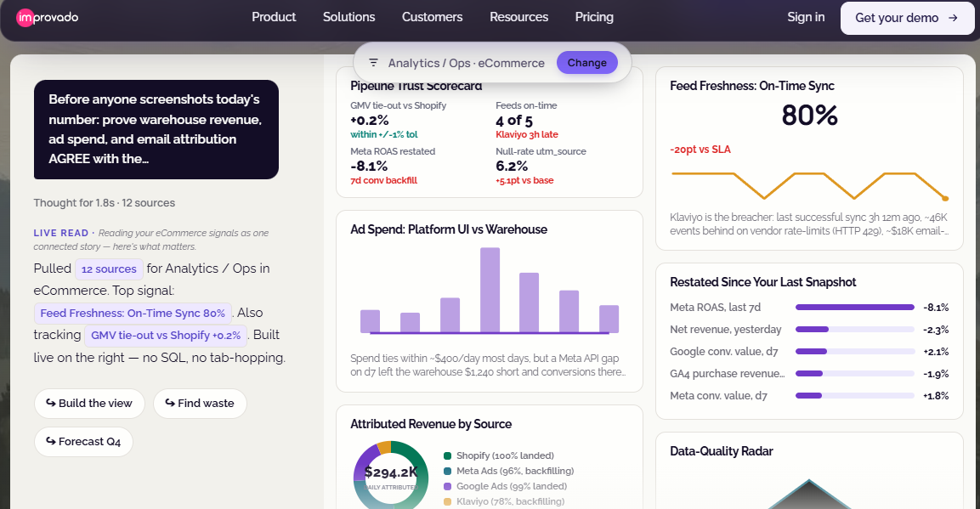Click the Klaviyo (78%, backfilling) legend entry

[504, 501]
